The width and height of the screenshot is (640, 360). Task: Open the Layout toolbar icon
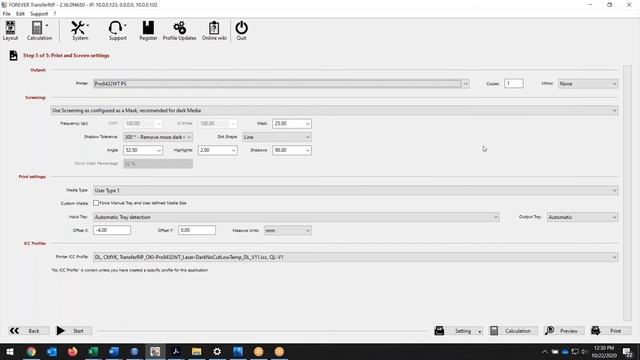click(x=10, y=28)
